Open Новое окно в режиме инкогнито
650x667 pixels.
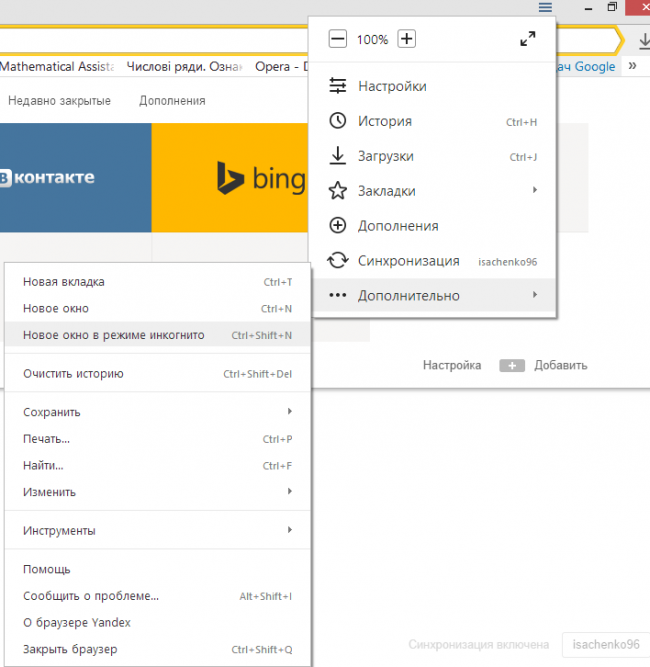click(x=157, y=335)
